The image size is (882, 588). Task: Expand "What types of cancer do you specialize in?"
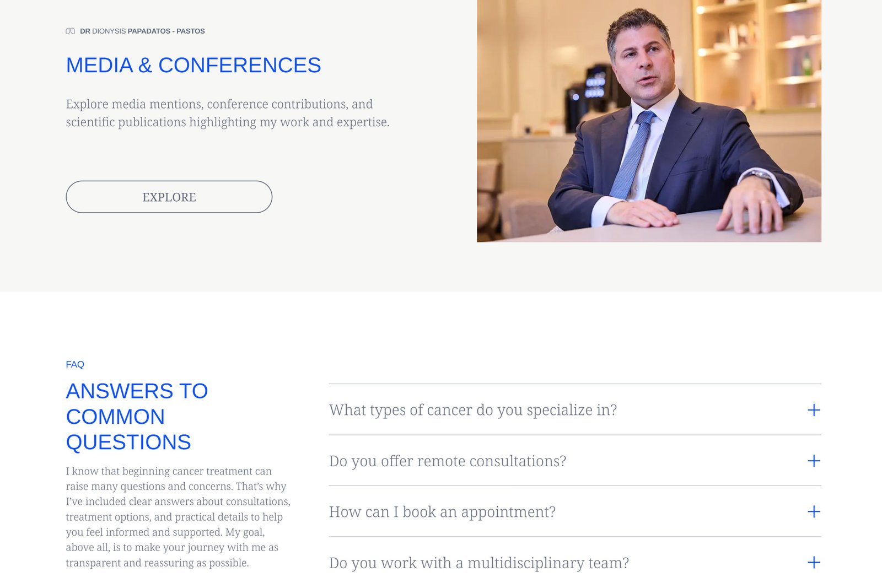[473, 410]
